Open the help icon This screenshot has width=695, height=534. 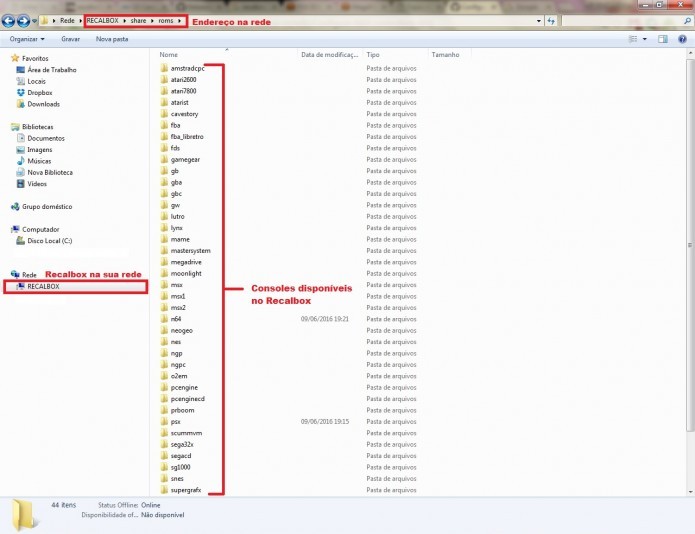682,39
